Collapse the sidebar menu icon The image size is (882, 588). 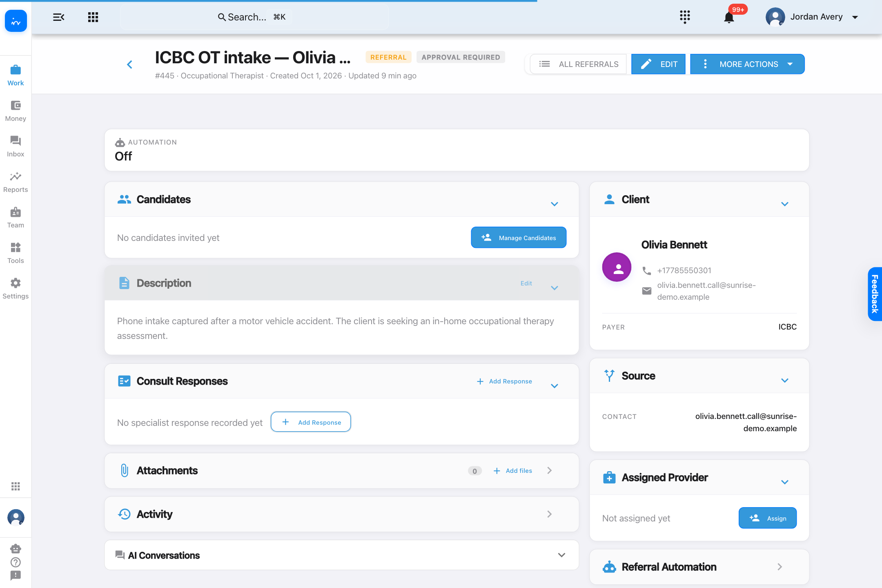click(59, 17)
